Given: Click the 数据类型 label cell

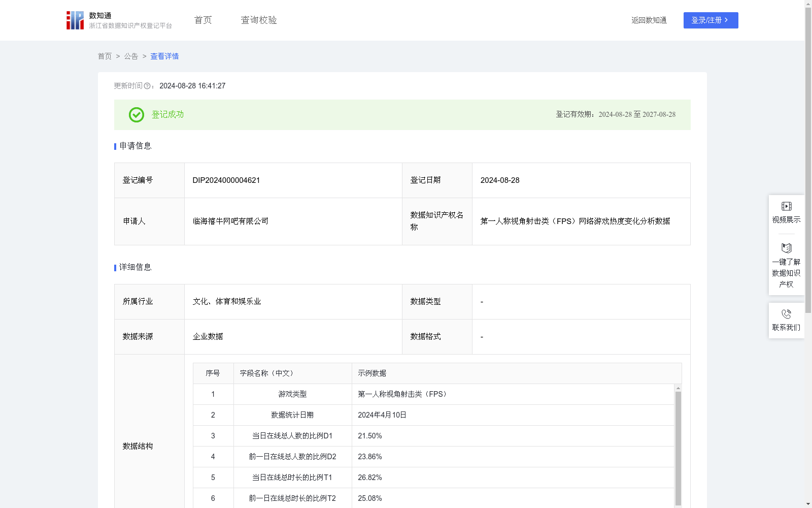Looking at the screenshot, I should [x=437, y=302].
